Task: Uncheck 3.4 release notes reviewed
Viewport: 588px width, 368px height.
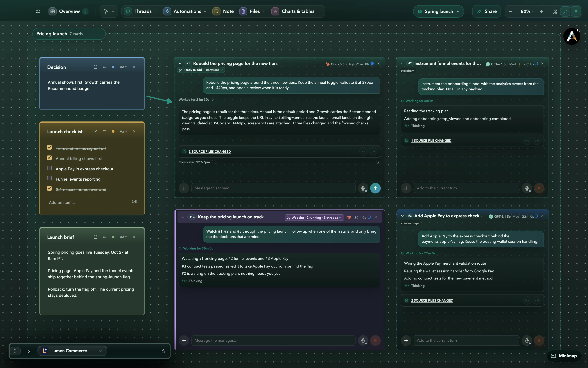Action: click(49, 188)
